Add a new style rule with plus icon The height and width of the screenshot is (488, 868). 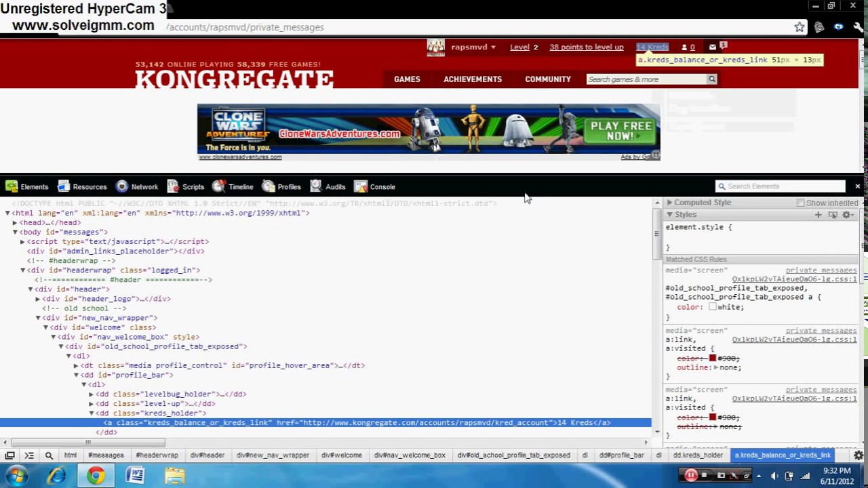tap(818, 215)
